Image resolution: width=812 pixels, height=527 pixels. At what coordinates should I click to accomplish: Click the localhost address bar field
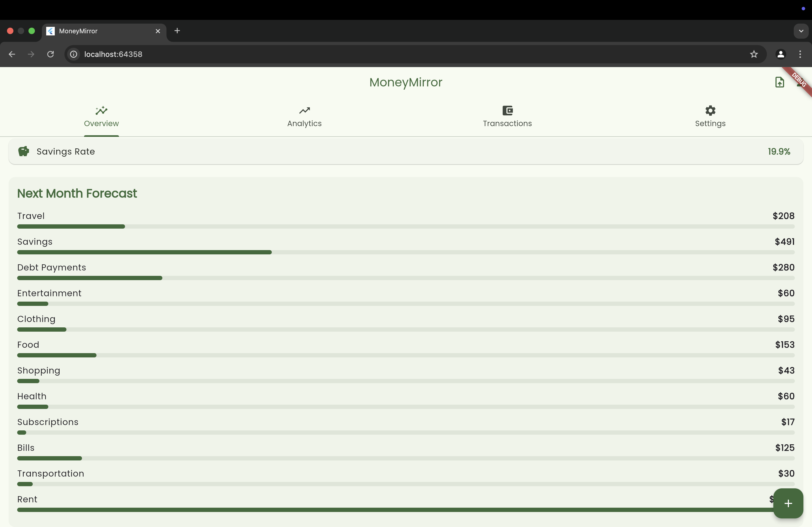point(409,54)
